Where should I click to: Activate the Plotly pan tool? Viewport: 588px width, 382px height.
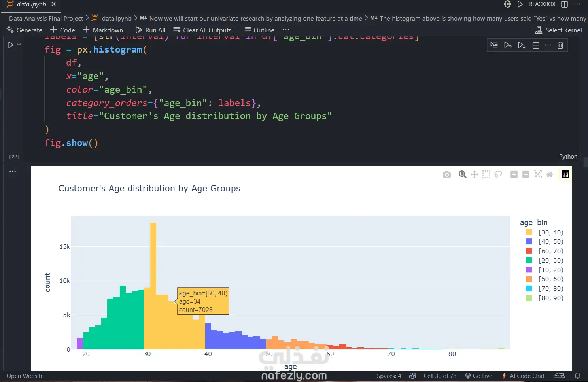coord(475,174)
